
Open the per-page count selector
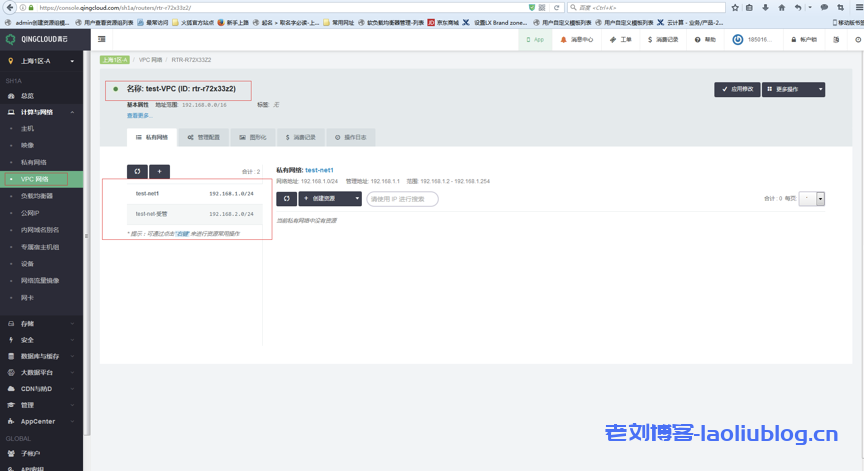[x=813, y=199]
